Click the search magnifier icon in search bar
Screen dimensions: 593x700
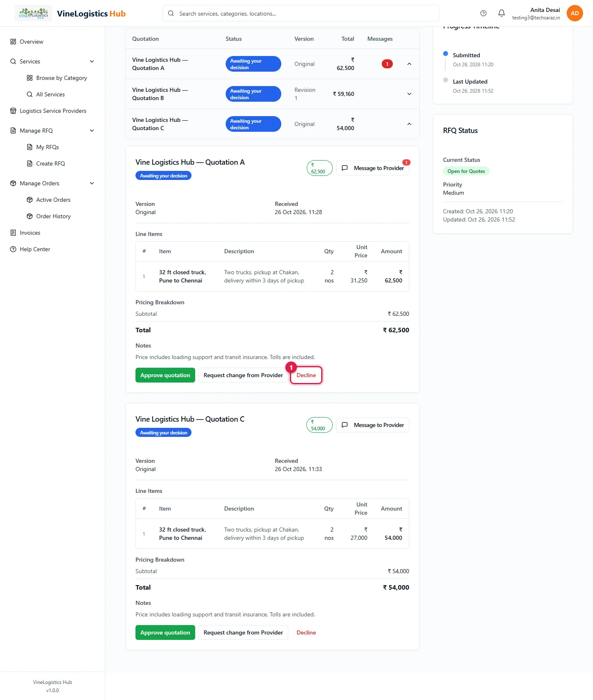171,13
